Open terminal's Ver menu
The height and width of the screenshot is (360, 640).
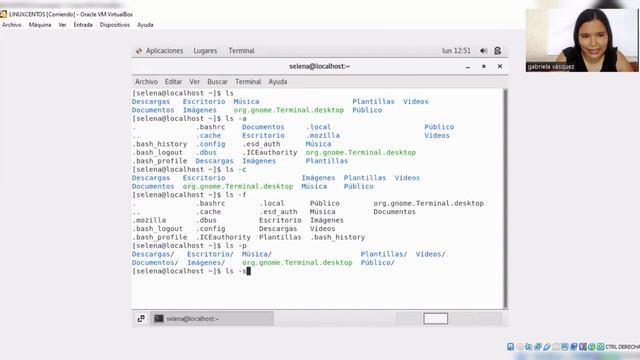click(194, 82)
